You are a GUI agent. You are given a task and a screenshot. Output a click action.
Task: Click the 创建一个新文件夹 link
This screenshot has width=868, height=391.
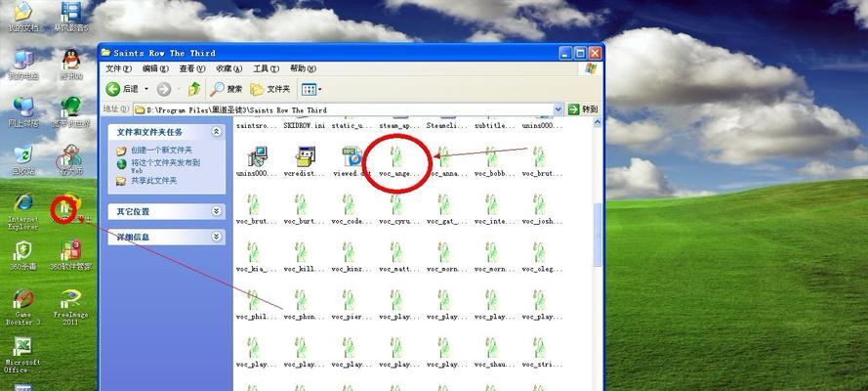click(x=162, y=151)
